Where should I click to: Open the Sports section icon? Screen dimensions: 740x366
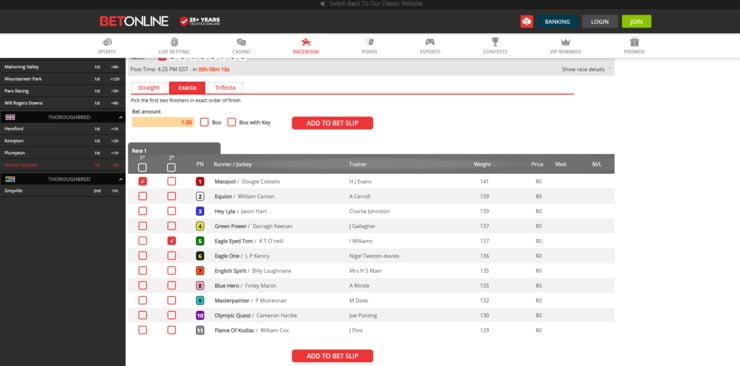coord(107,42)
